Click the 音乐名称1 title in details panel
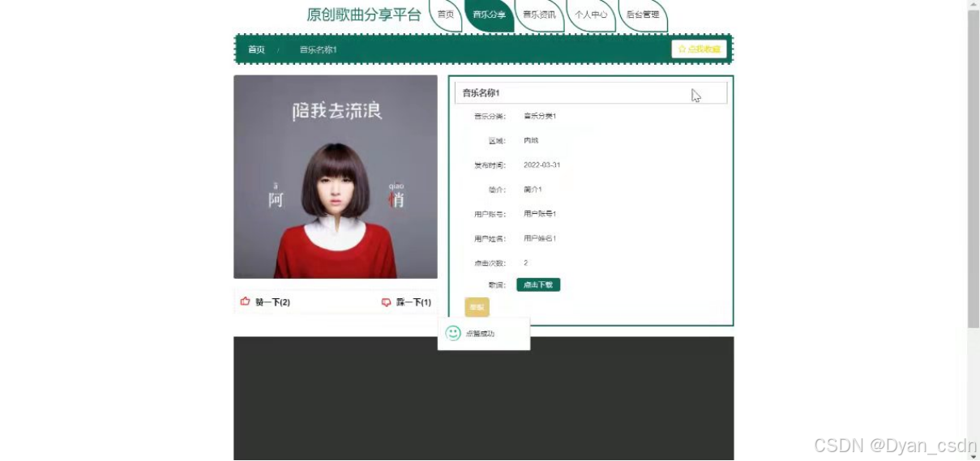980x461 pixels. [481, 93]
